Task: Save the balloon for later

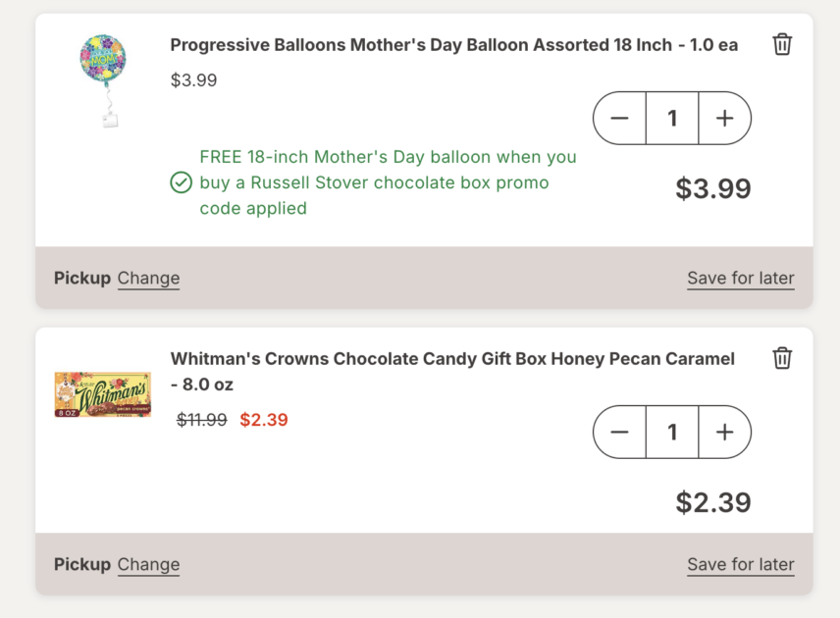Action: (x=740, y=279)
